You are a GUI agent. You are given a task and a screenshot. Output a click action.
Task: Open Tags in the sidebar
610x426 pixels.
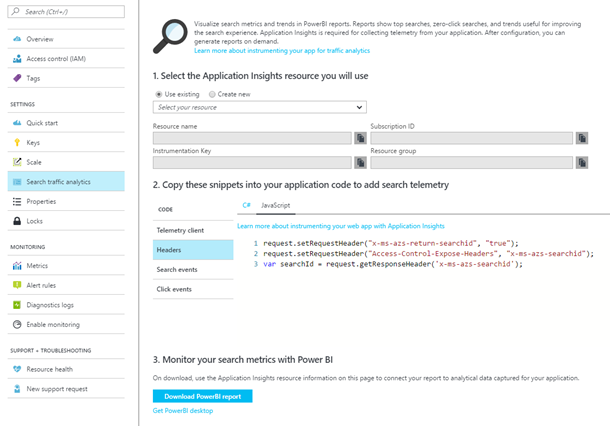tap(66, 78)
